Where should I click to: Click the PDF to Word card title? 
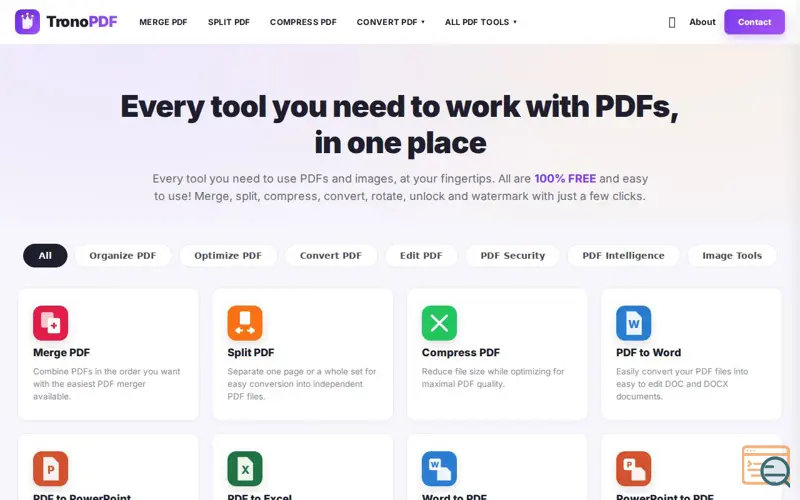tap(648, 353)
